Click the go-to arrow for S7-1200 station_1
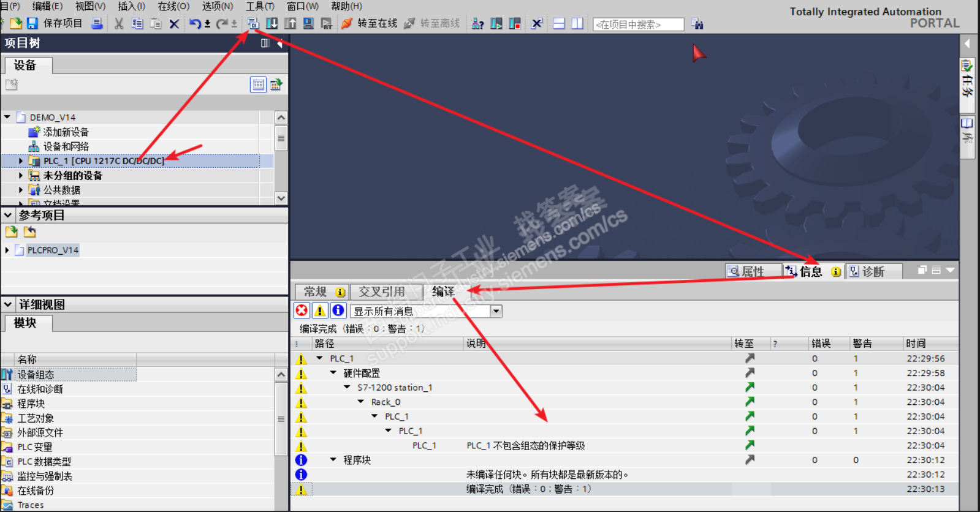Screen dimensions: 980x512 [750, 387]
